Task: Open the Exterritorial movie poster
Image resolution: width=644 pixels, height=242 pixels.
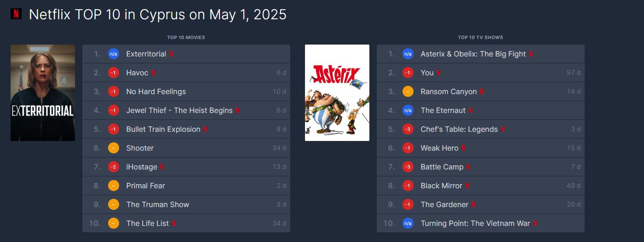Action: point(43,93)
